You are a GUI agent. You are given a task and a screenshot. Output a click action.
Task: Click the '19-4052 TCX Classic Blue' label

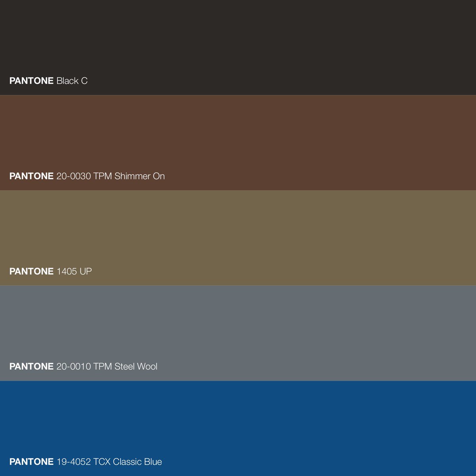click(109, 462)
